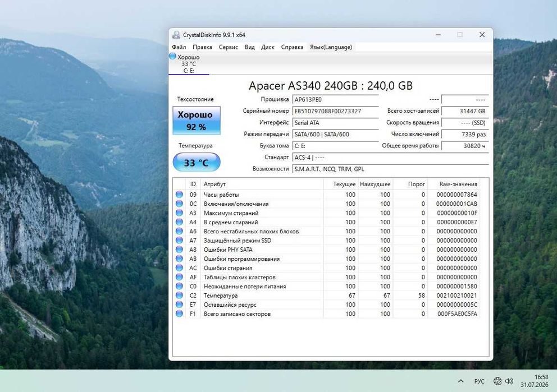Image resolution: width=557 pixels, height=392 pixels.
Task: Click the rotation rate value ---- (SSD)
Action: (465, 123)
